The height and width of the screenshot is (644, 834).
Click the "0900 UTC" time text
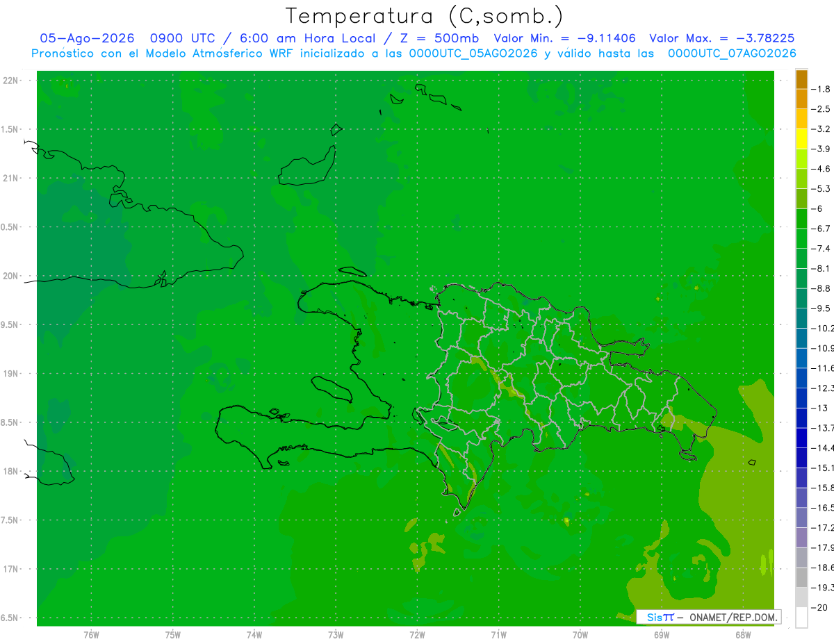(x=182, y=38)
